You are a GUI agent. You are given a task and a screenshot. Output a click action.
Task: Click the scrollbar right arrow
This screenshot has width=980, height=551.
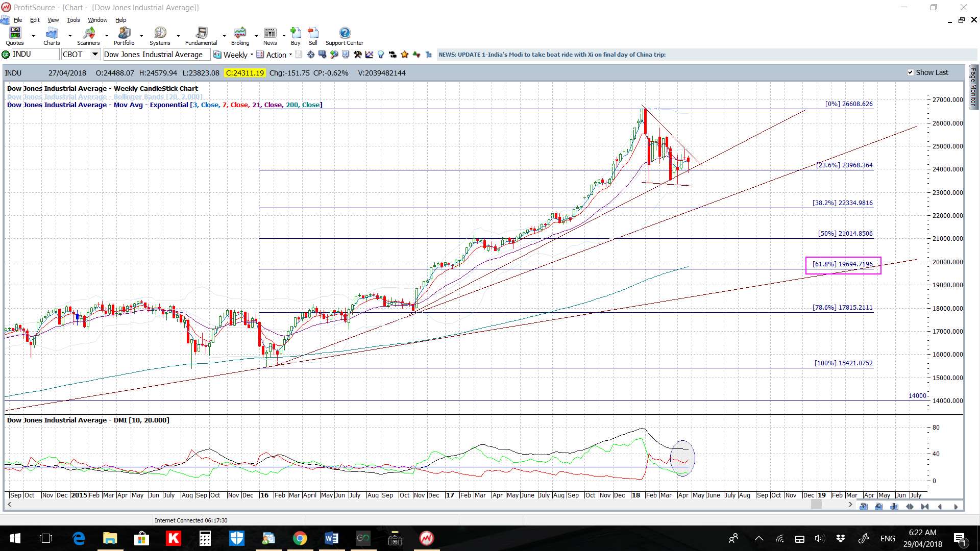point(850,505)
